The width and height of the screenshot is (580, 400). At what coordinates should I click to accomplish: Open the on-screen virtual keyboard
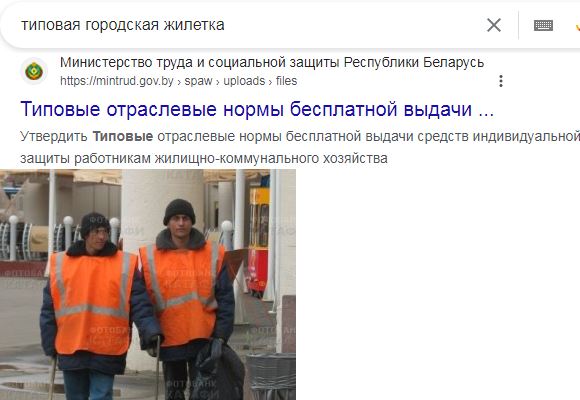point(543,26)
